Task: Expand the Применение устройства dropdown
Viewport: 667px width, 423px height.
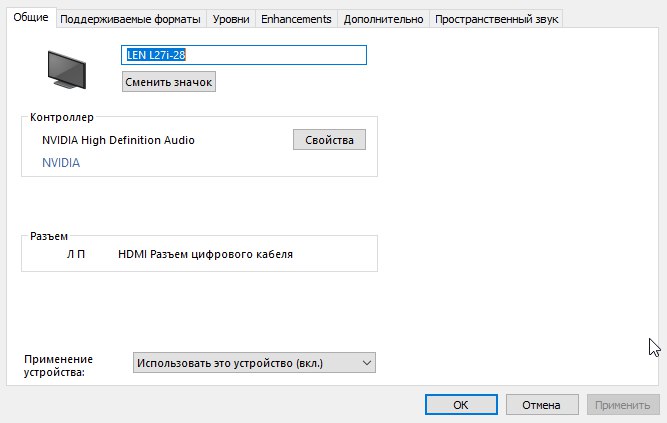Action: pos(254,362)
